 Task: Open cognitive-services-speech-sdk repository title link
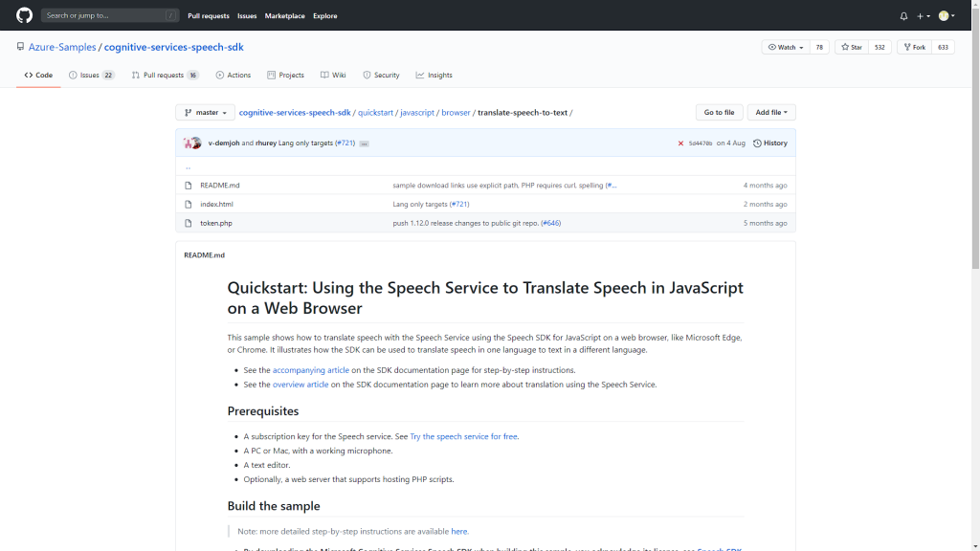(174, 47)
